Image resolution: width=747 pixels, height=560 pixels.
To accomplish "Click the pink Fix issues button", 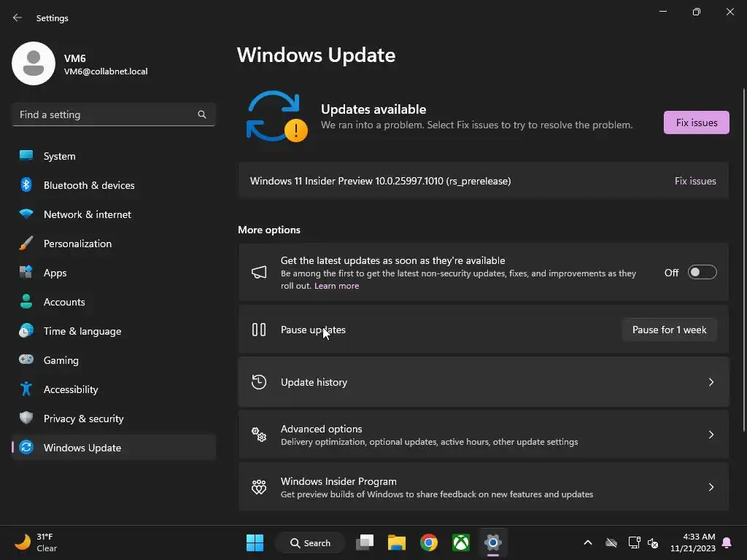I will (x=696, y=122).
